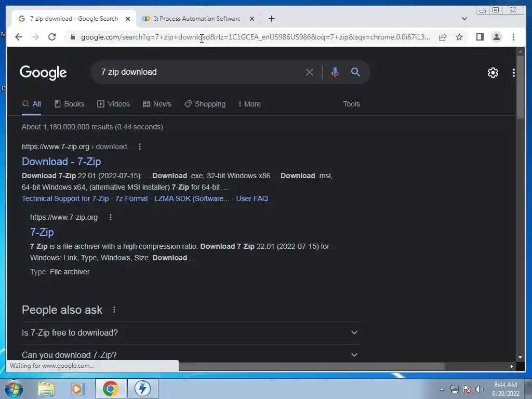This screenshot has height=399, width=532.
Task: Open the network tray icon
Action: coord(454,389)
